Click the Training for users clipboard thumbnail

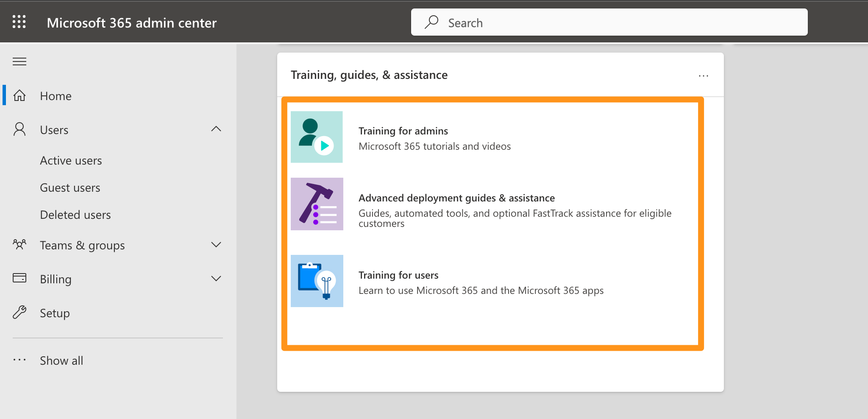click(317, 281)
